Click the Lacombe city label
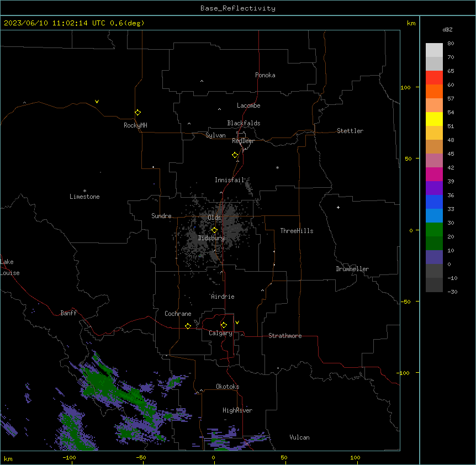The image size is (476, 465). (248, 105)
